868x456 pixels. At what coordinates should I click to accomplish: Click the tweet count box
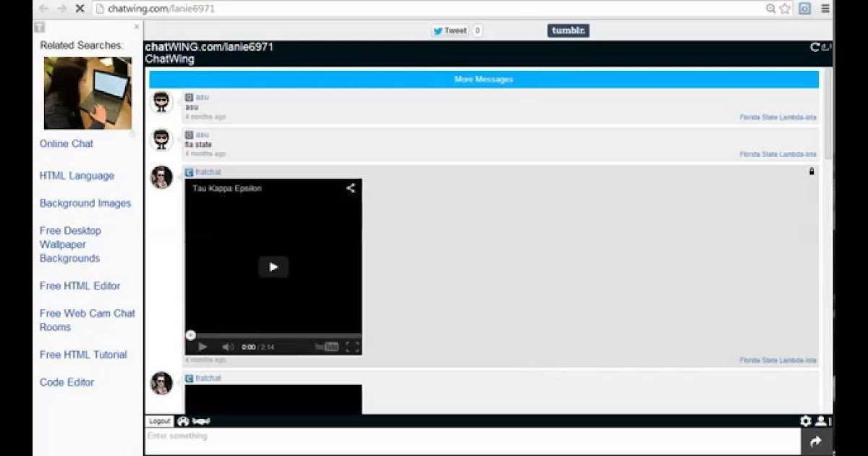pyautogui.click(x=477, y=30)
